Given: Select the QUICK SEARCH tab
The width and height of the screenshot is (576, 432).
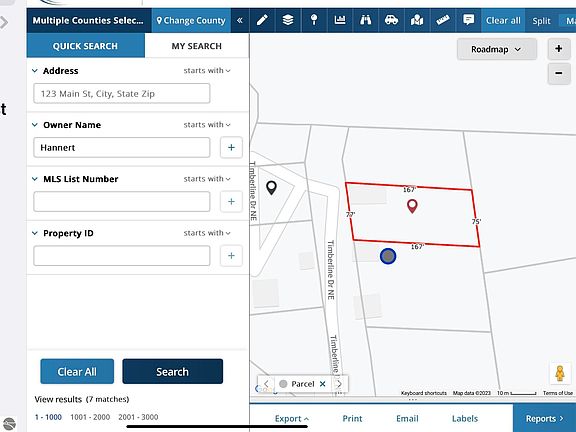Looking at the screenshot, I should pyautogui.click(x=86, y=46).
